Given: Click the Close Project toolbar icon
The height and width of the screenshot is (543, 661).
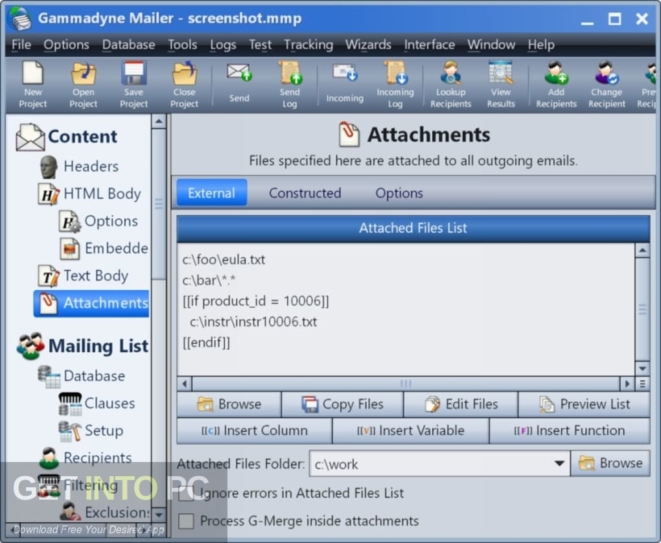Looking at the screenshot, I should [x=184, y=73].
